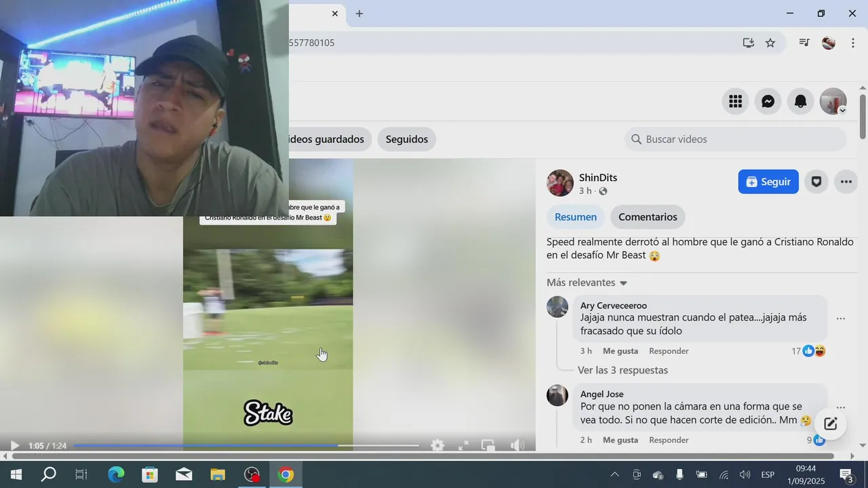View the 17 reactions on Ary's comment

(x=808, y=351)
